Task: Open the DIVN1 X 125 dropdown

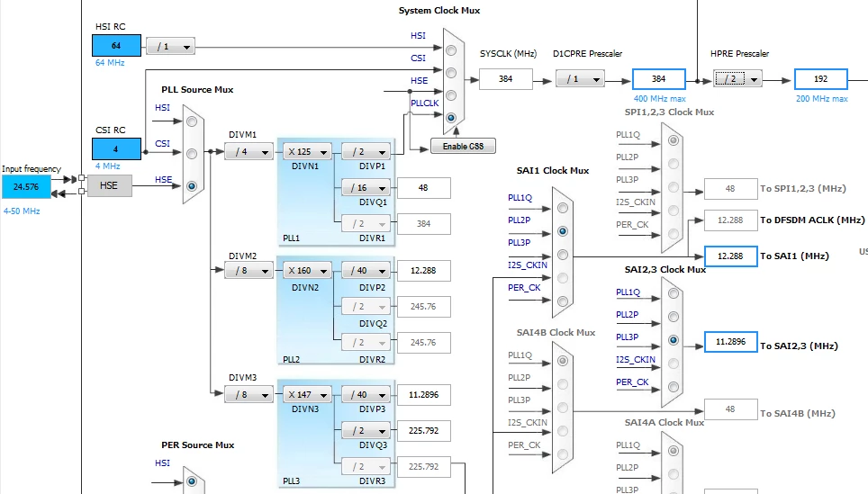Action: click(x=307, y=151)
